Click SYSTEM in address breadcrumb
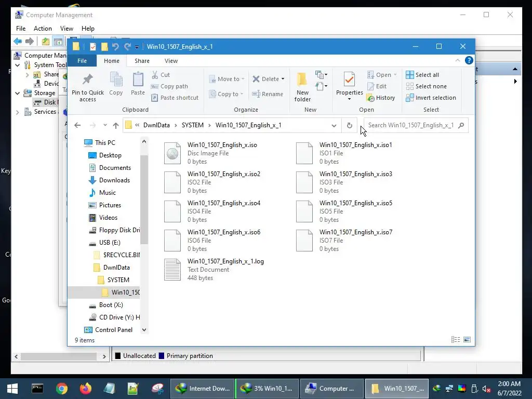This screenshot has width=532, height=399. (x=193, y=125)
